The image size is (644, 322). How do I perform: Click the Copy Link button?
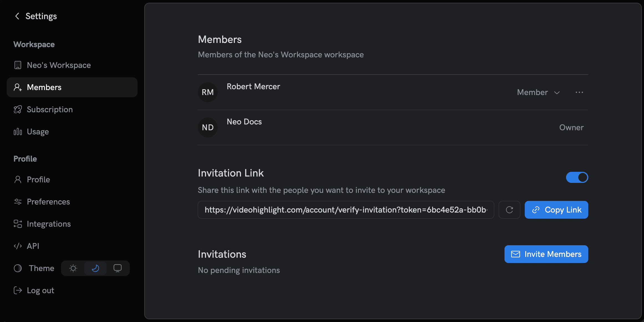pyautogui.click(x=556, y=210)
